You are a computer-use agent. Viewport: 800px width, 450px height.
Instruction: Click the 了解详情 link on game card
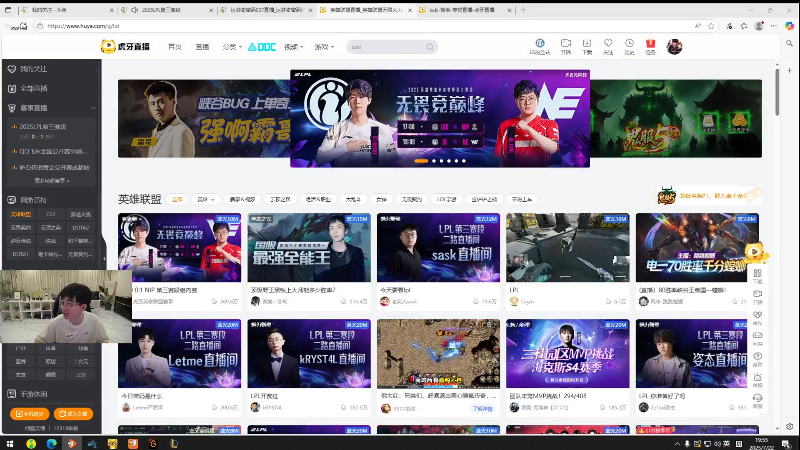(482, 409)
